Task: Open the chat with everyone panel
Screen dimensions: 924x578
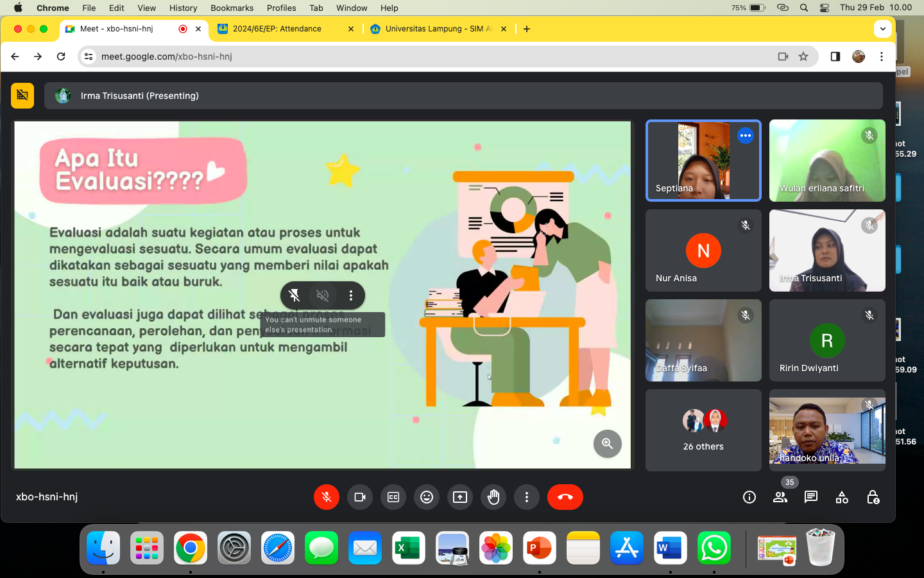Action: pyautogui.click(x=811, y=497)
